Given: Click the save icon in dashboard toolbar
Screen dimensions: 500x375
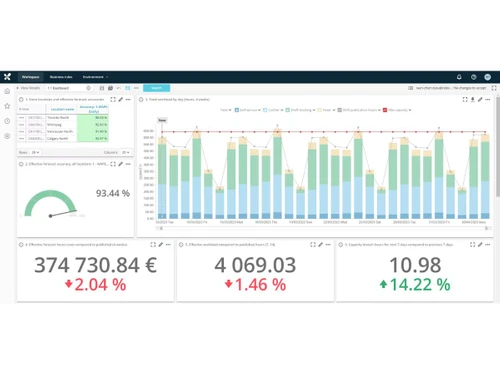Looking at the screenshot, I should pyautogui.click(x=102, y=88).
